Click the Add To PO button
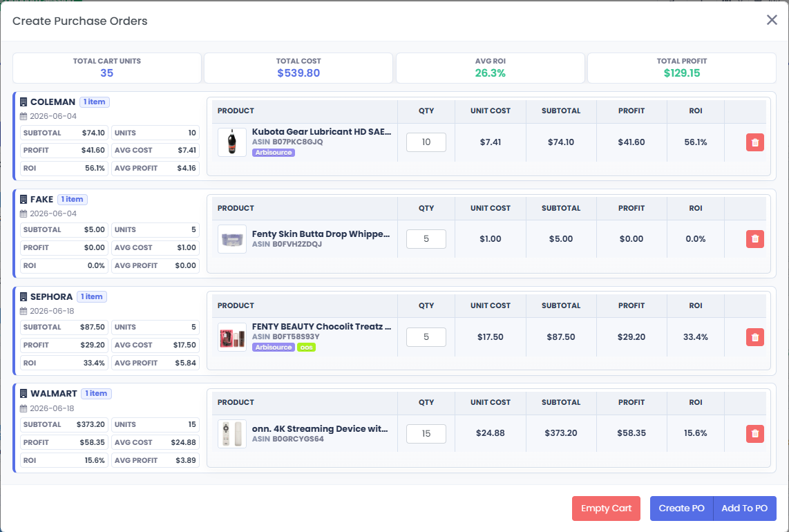 745,509
